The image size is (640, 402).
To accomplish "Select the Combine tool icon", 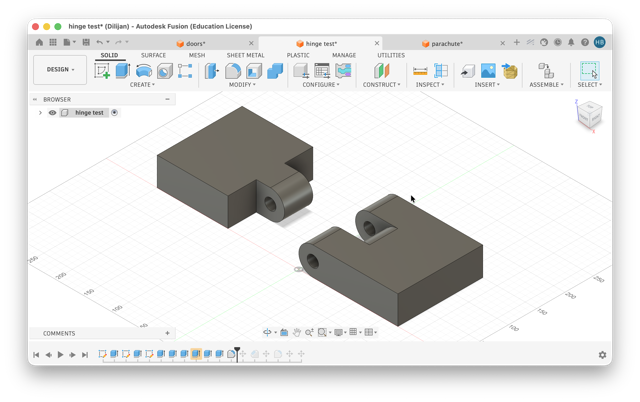I will tap(275, 71).
